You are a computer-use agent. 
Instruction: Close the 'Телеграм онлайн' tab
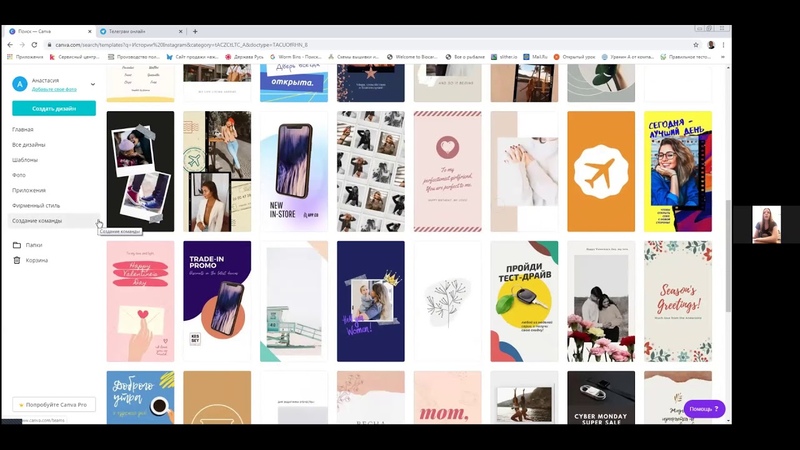tap(180, 32)
